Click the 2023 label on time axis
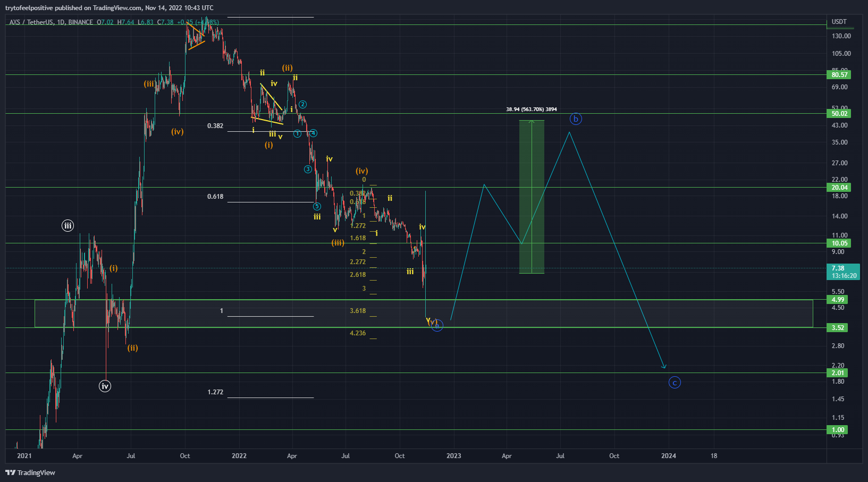868x482 pixels. click(x=454, y=456)
